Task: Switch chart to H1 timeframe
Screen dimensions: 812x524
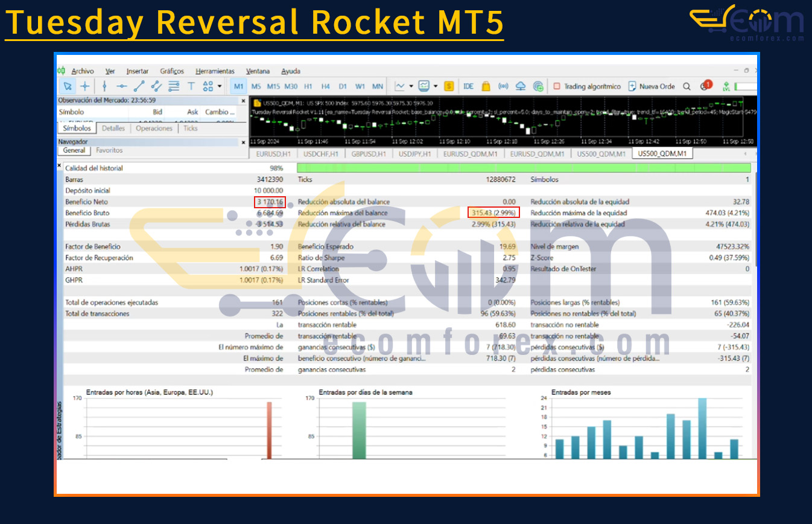Action: (308, 86)
